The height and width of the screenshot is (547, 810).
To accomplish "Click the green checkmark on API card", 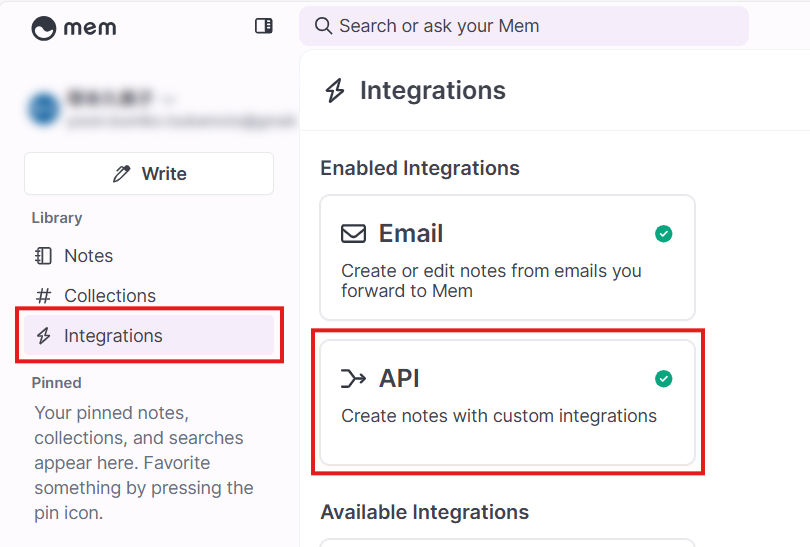I will [663, 379].
